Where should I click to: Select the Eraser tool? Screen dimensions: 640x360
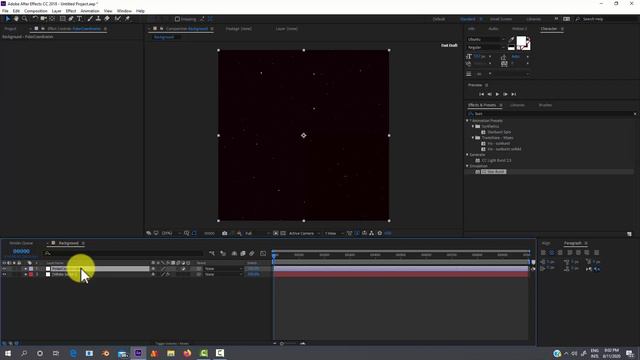coord(107,19)
